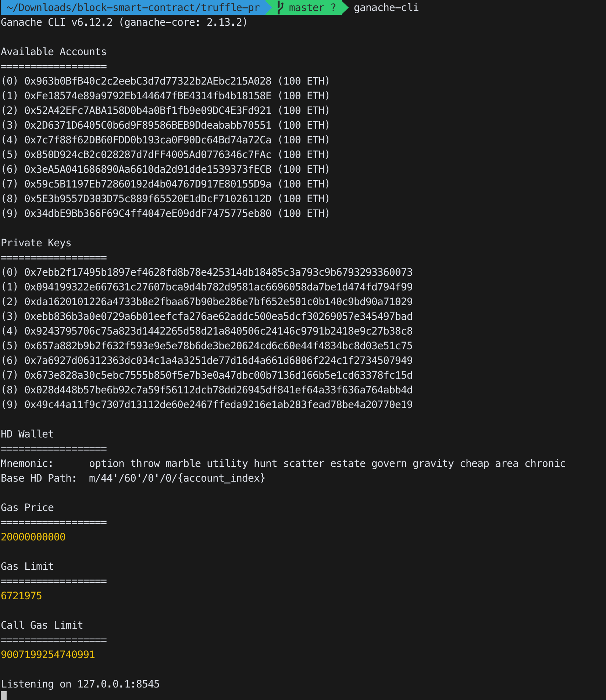Click the Available Accounts heading
Viewport: 606px width, 700px height.
54,52
